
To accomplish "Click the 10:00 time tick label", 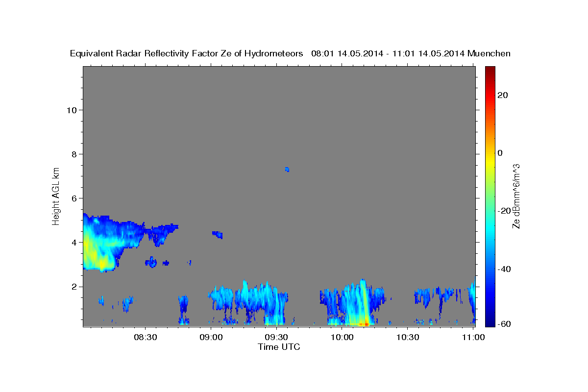I will pyautogui.click(x=342, y=337).
